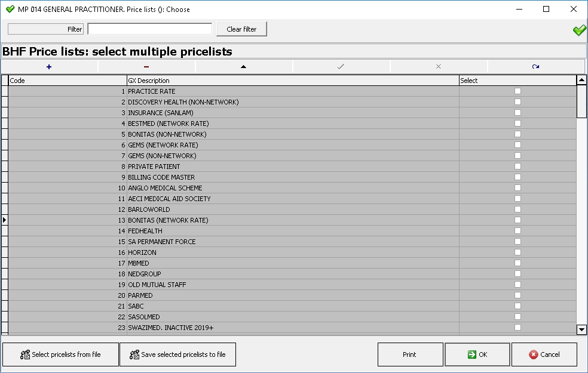Click the green checkmark icon at top right

[580, 30]
